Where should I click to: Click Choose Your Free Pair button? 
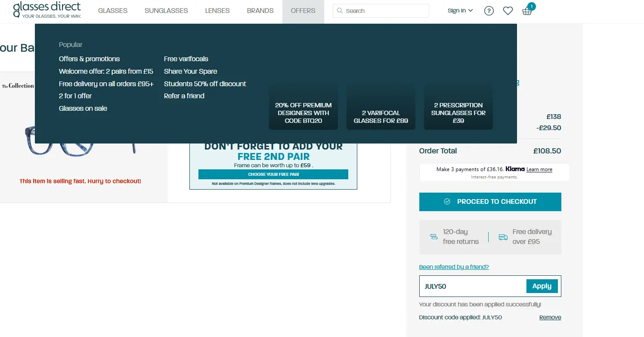coord(273,175)
